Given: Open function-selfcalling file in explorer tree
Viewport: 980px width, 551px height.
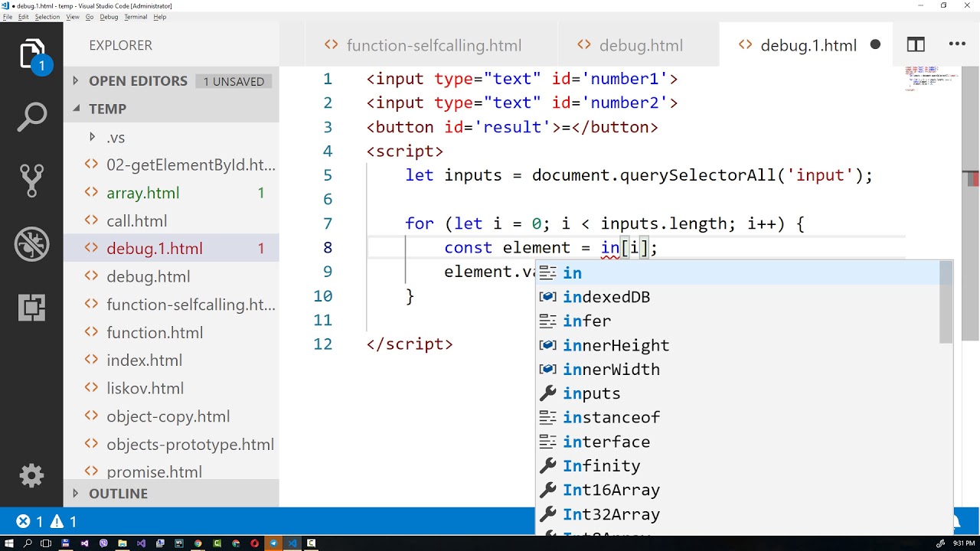Looking at the screenshot, I should (x=171, y=305).
